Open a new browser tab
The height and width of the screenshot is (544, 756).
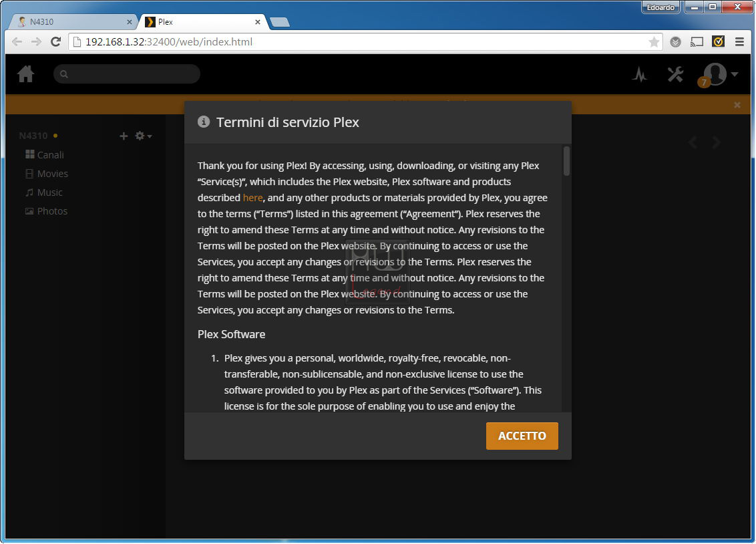coord(280,22)
